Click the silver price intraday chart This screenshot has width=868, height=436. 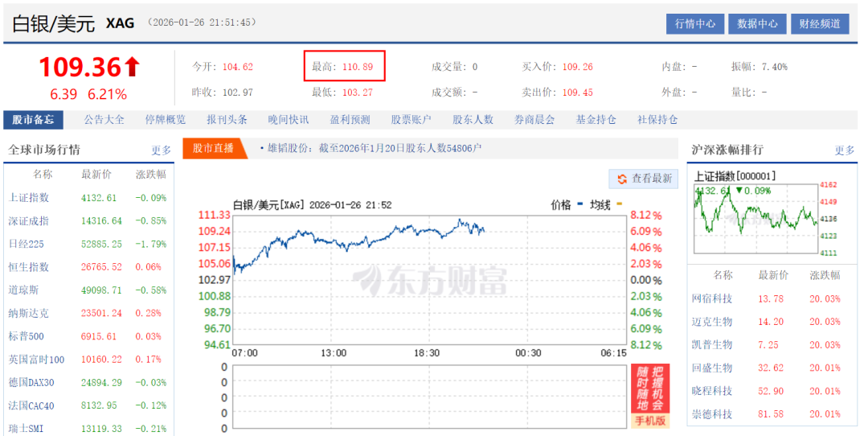tap(429, 280)
